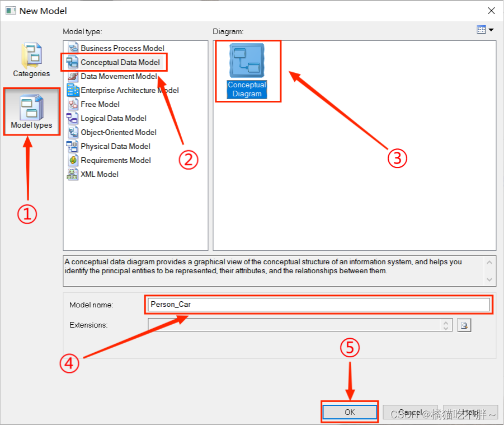Select the Conceptual Diagram thumbnail
Image resolution: width=504 pixels, height=425 pixels.
click(247, 60)
